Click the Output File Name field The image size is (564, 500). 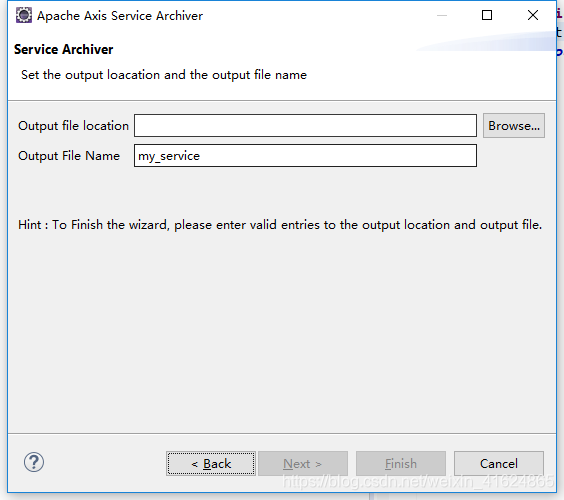pyautogui.click(x=305, y=155)
